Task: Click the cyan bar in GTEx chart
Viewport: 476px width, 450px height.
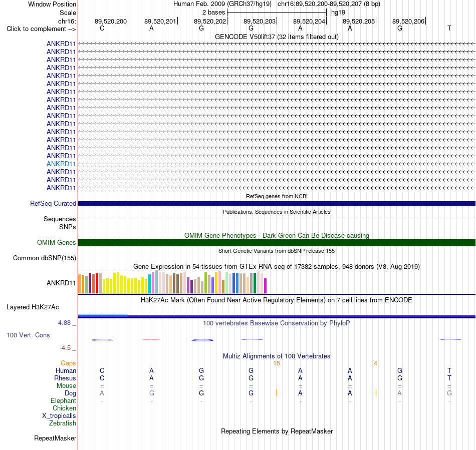Action: 150,284
